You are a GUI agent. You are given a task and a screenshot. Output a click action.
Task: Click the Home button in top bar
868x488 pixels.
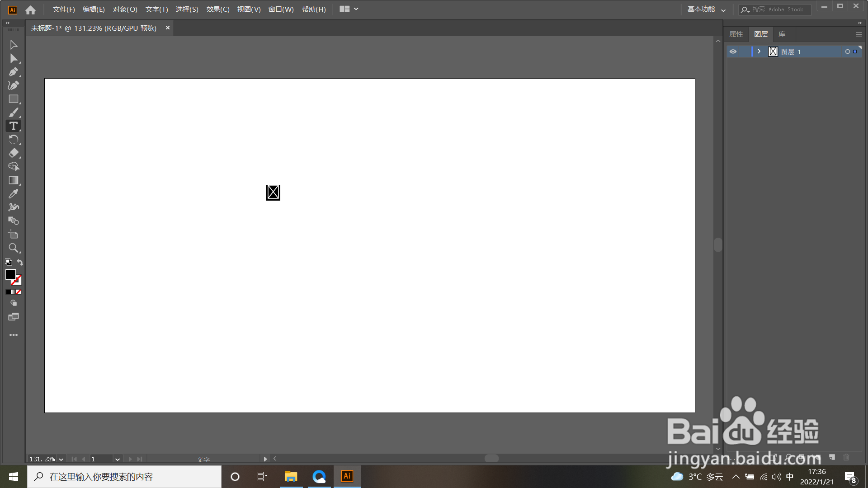30,9
